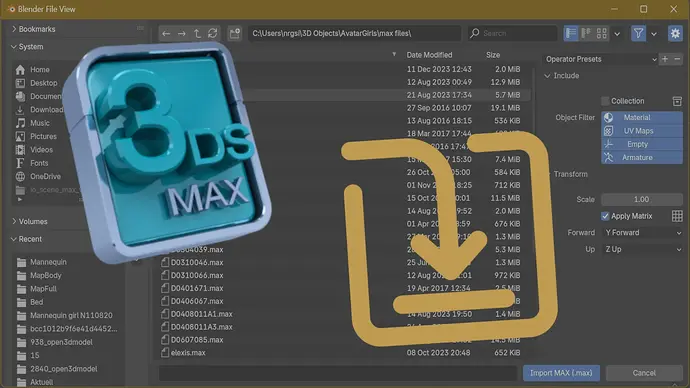Image resolution: width=690 pixels, height=388 pixels.
Task: Uncheck the Apply Matrix checkbox
Action: pos(605,216)
